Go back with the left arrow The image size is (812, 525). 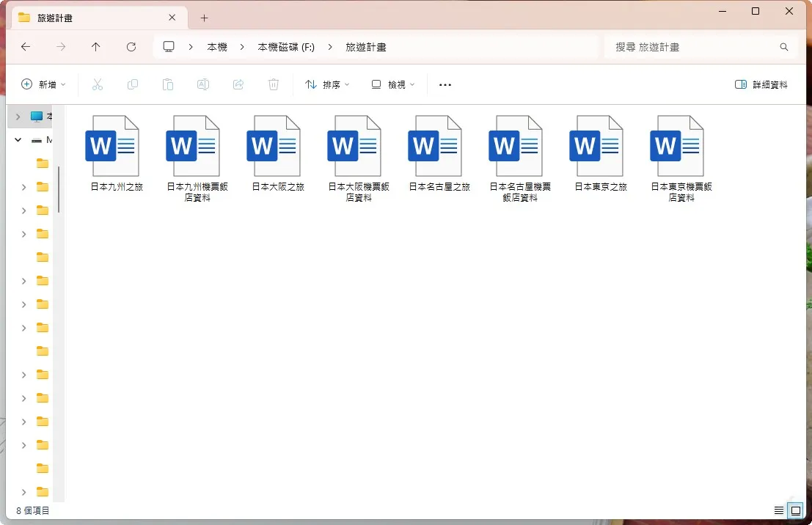(x=26, y=47)
